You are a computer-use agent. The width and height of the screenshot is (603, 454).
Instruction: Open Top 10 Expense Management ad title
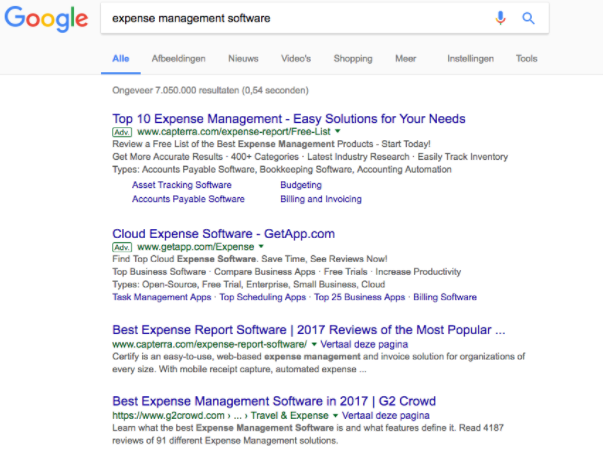tap(289, 119)
